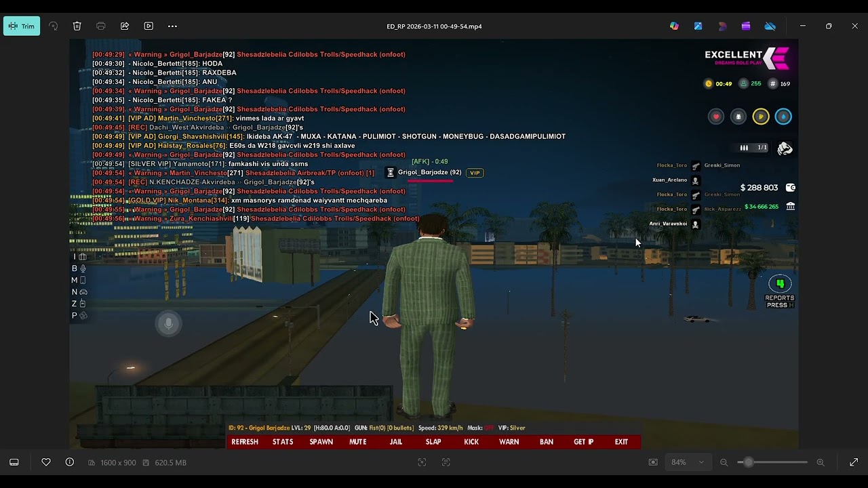Viewport: 868px width, 488px height.
Task: Click the BAN button in the video
Action: pos(547,442)
